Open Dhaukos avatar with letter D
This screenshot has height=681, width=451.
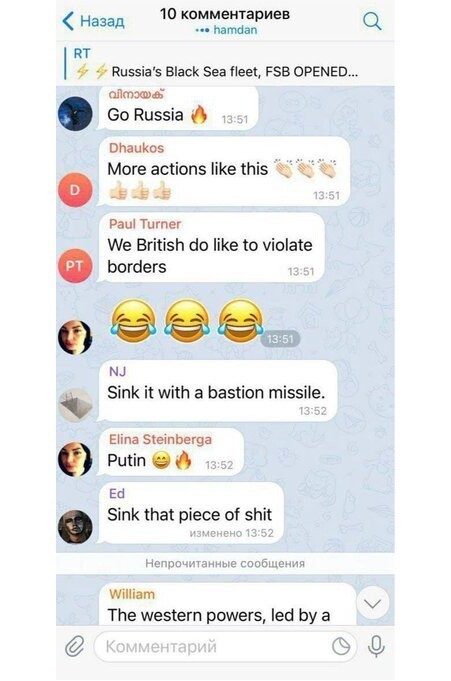point(75,189)
